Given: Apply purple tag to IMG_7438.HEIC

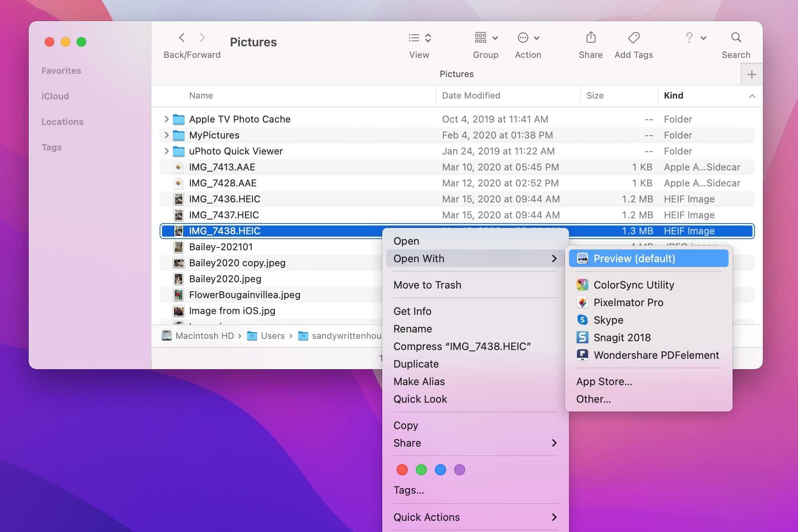Looking at the screenshot, I should tap(460, 469).
